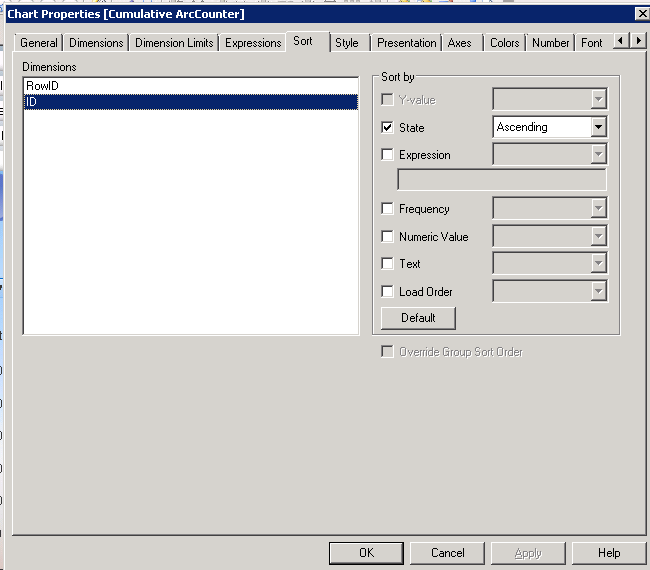The height and width of the screenshot is (570, 650).
Task: Check the Numeric Value sort option
Action: tap(387, 236)
